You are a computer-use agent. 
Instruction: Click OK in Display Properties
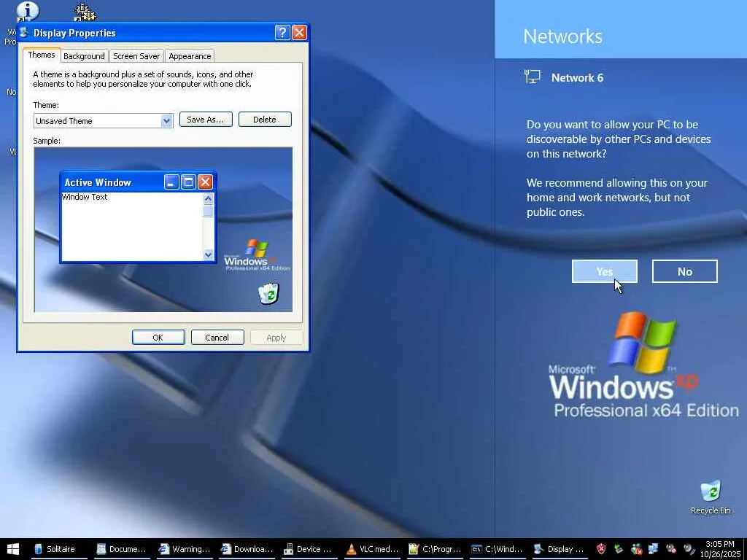tap(158, 337)
